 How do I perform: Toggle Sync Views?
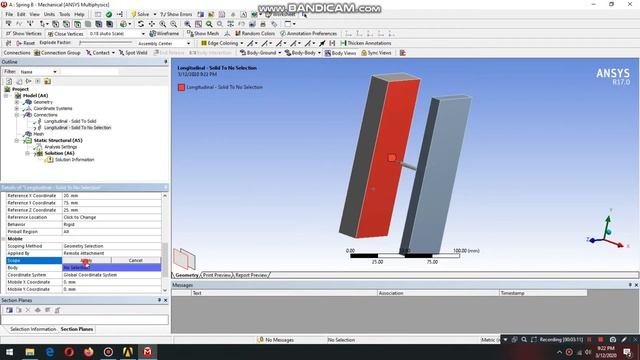point(376,53)
